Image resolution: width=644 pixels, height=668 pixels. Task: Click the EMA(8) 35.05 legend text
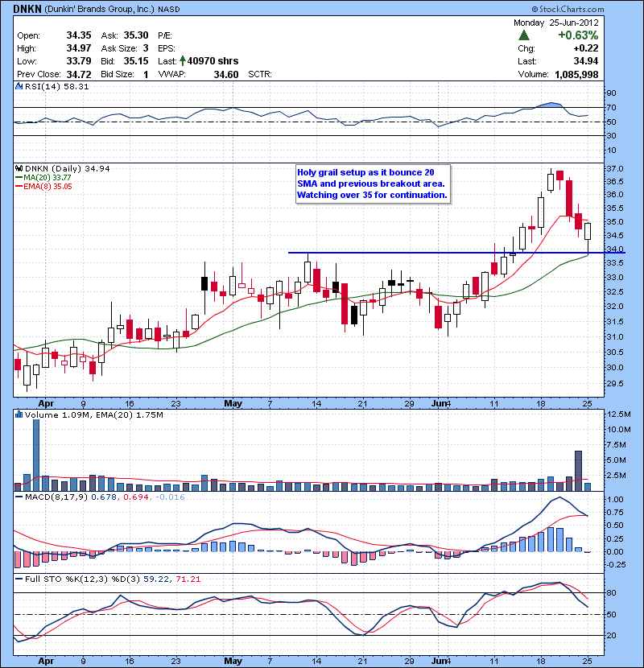point(47,187)
